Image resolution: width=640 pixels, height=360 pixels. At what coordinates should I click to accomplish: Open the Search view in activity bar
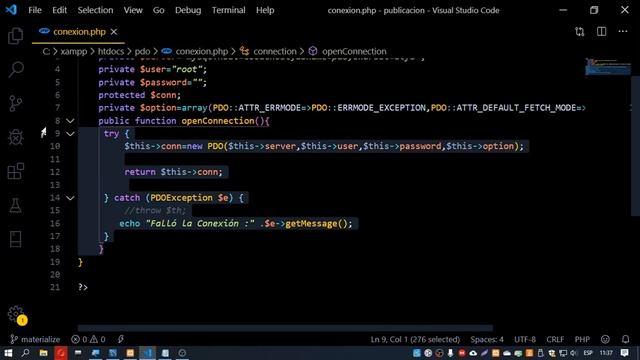(16, 69)
